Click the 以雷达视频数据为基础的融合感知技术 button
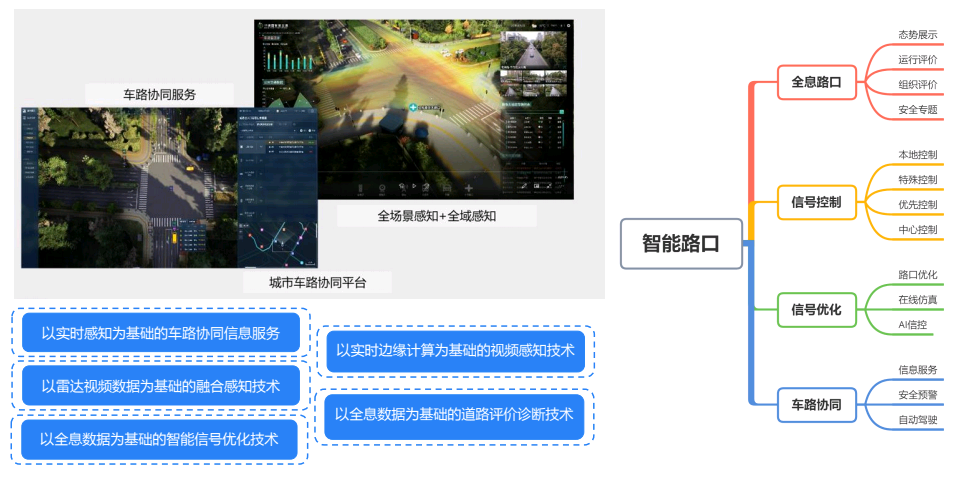Screen dimensions: 972x479 click(x=161, y=386)
